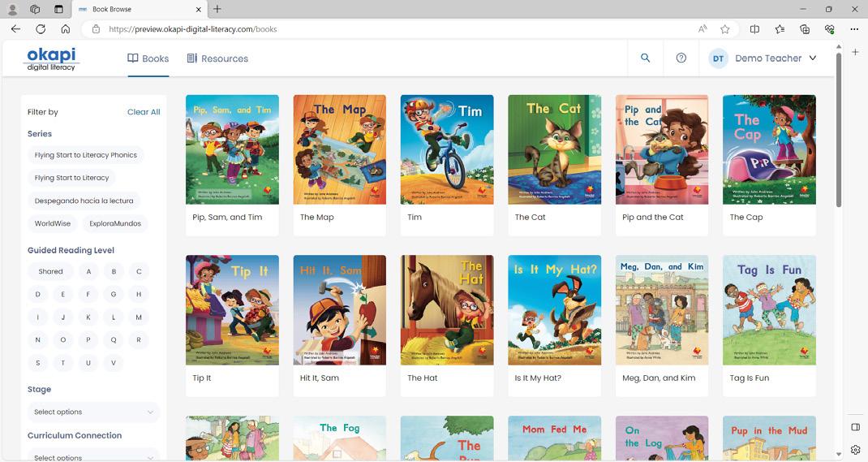
Task: Click the read aloud icon in address bar
Action: (703, 29)
